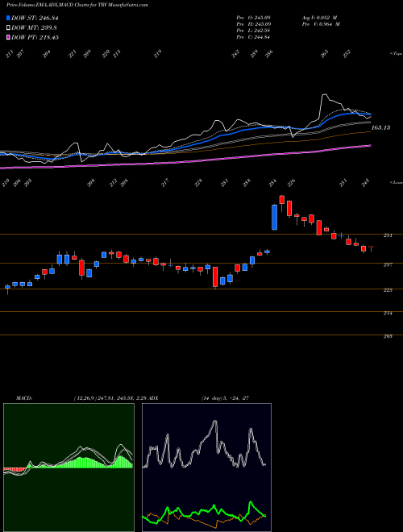The image size is (403, 532).
Task: Click the Pre L previous low value
Action: click(x=253, y=31)
